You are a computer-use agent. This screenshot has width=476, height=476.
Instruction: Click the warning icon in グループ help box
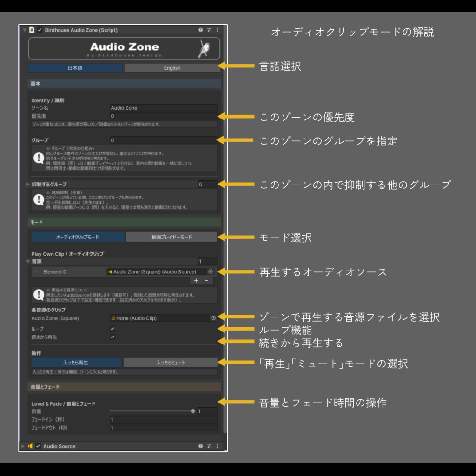tap(39, 158)
